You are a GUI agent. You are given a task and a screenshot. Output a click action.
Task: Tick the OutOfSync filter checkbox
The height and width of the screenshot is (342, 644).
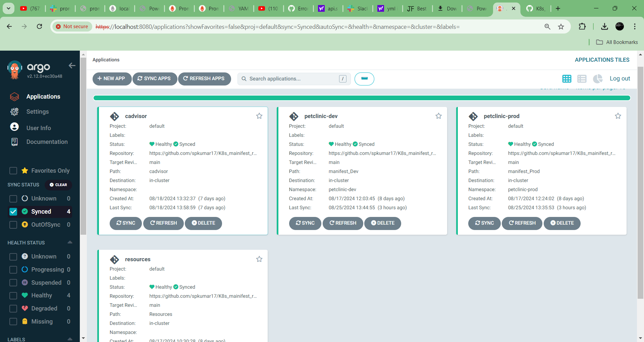click(x=13, y=225)
